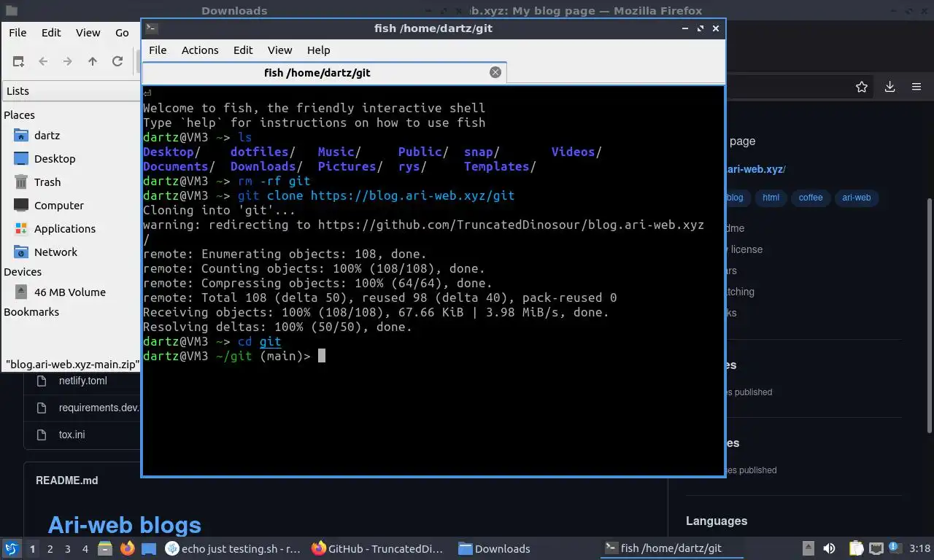Viewport: 934px width, 560px height.
Task: Go back in the file manager toolbar
Action: pyautogui.click(x=43, y=61)
